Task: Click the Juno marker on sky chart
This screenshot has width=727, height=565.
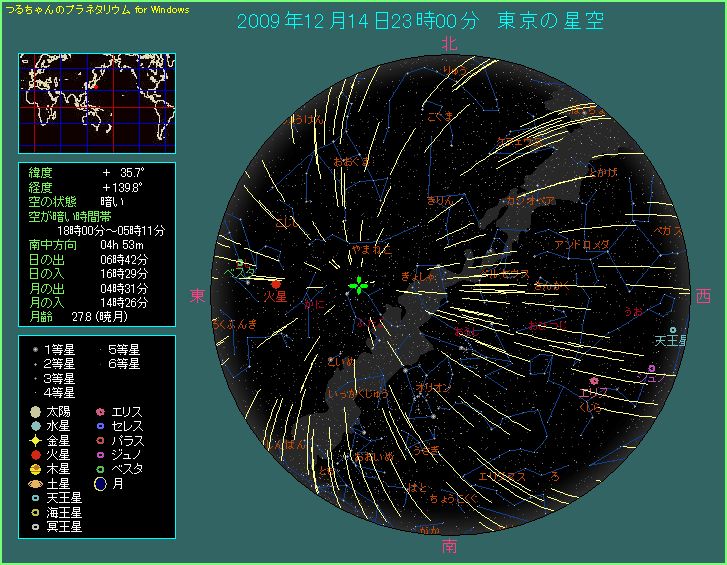Action: (651, 368)
